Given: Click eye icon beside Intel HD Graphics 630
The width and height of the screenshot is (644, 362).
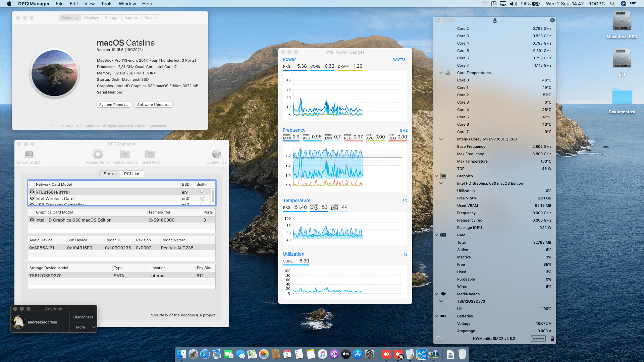Looking at the screenshot, I should [x=32, y=220].
